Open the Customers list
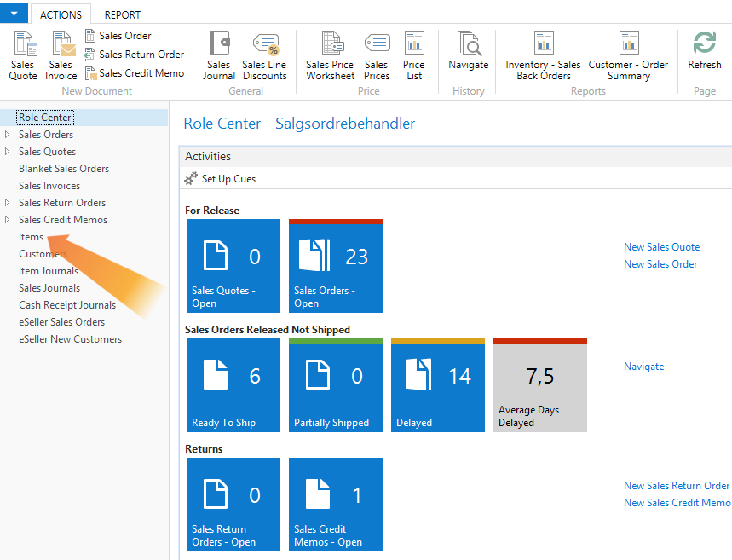732x560 pixels. [43, 254]
